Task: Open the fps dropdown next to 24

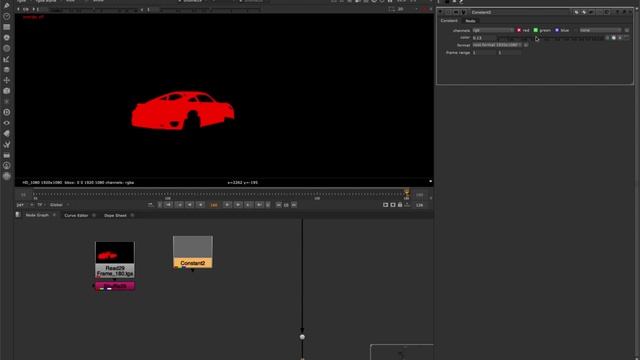Action: point(32,205)
